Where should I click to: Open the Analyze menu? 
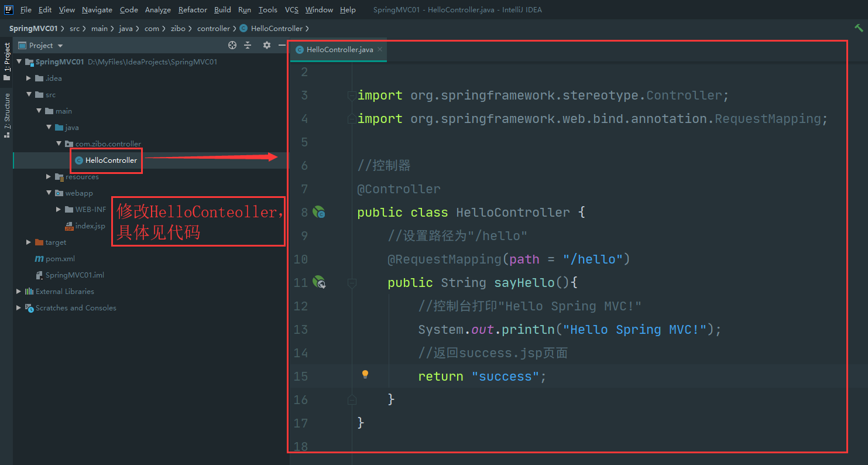coord(158,10)
